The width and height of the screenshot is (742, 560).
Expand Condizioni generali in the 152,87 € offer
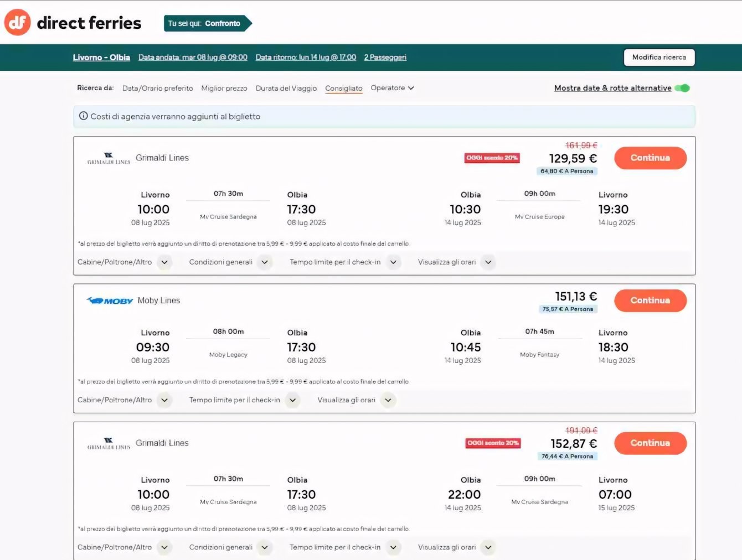pyautogui.click(x=265, y=547)
